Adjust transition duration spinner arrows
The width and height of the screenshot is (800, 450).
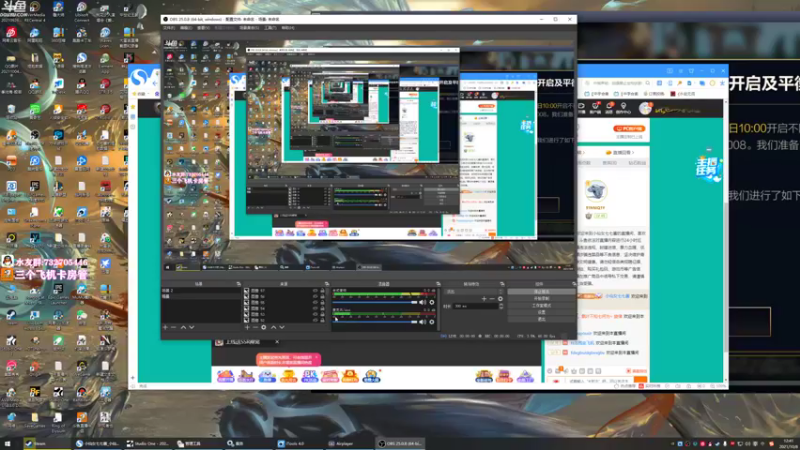click(x=501, y=306)
